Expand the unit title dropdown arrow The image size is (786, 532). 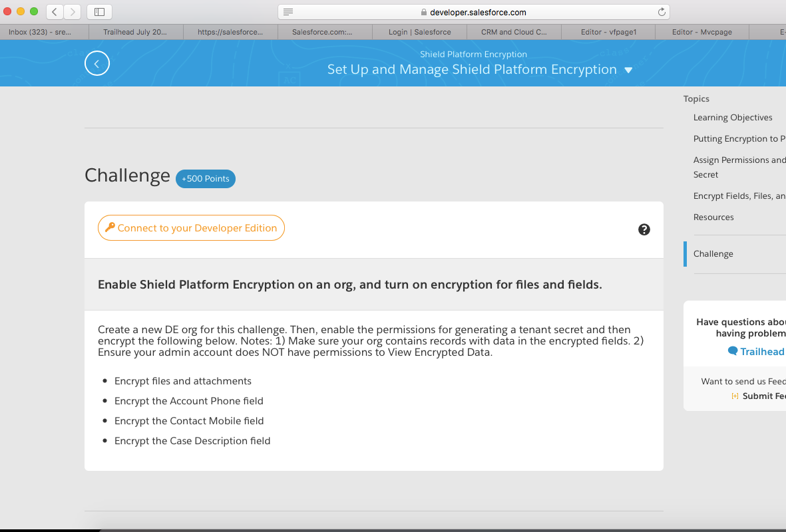pyautogui.click(x=628, y=70)
